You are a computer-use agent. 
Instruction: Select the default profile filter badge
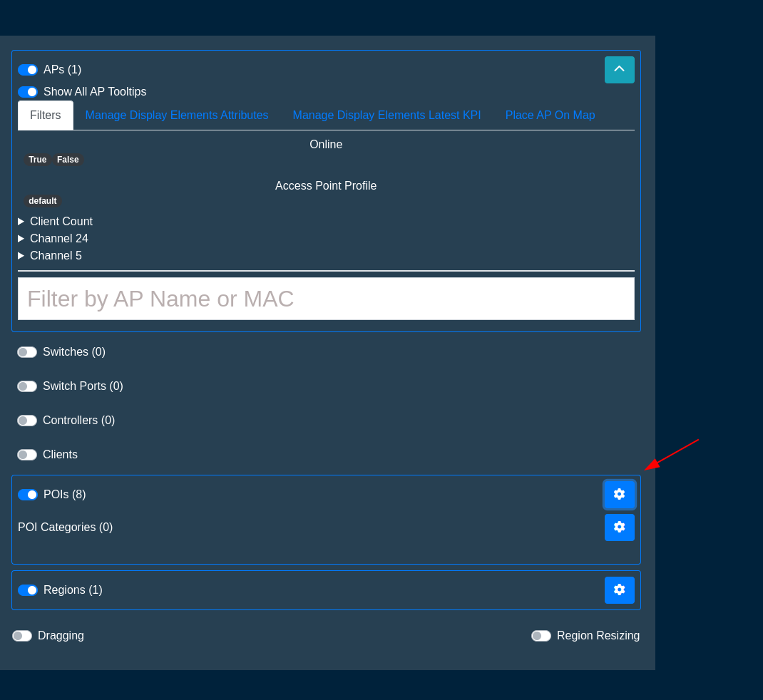[43, 201]
